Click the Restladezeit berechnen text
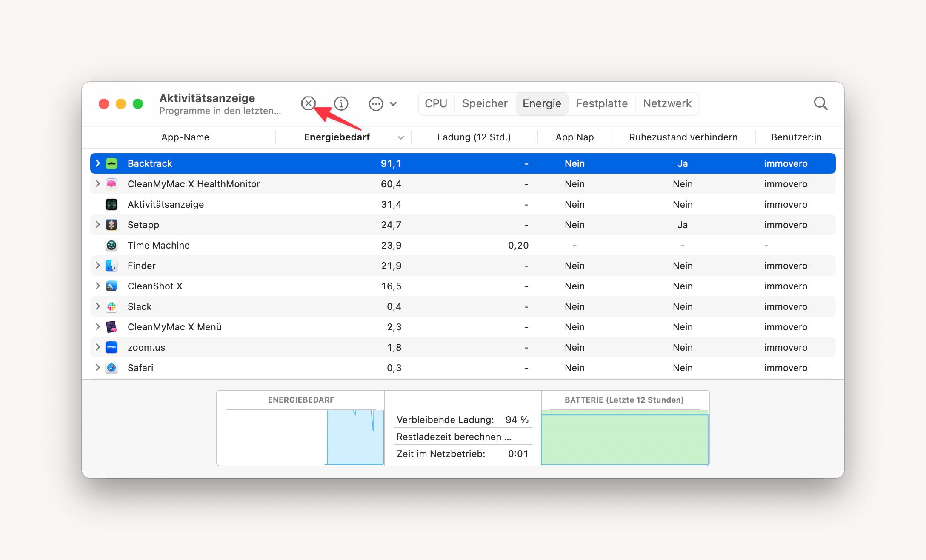 coord(454,437)
